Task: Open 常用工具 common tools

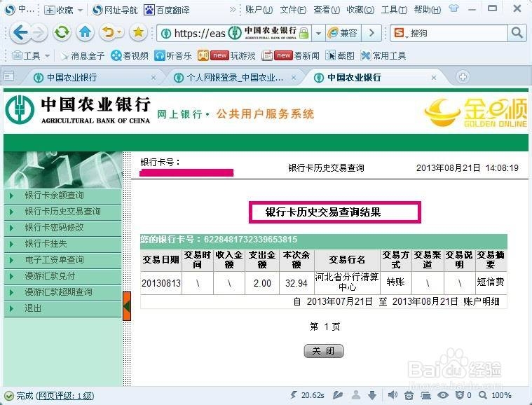Action: tap(383, 55)
